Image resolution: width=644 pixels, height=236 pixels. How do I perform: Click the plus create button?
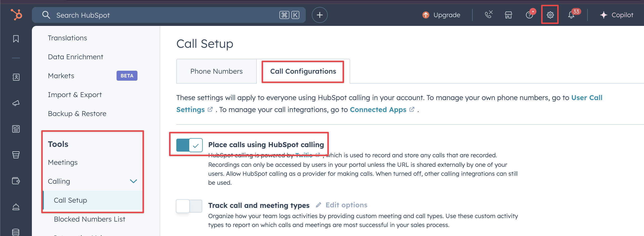[x=320, y=15]
